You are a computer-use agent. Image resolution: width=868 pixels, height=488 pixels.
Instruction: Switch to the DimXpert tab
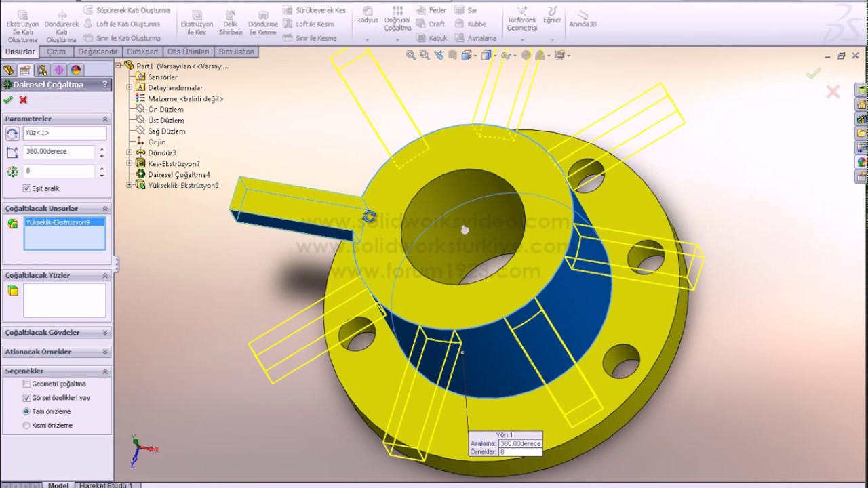coord(142,52)
